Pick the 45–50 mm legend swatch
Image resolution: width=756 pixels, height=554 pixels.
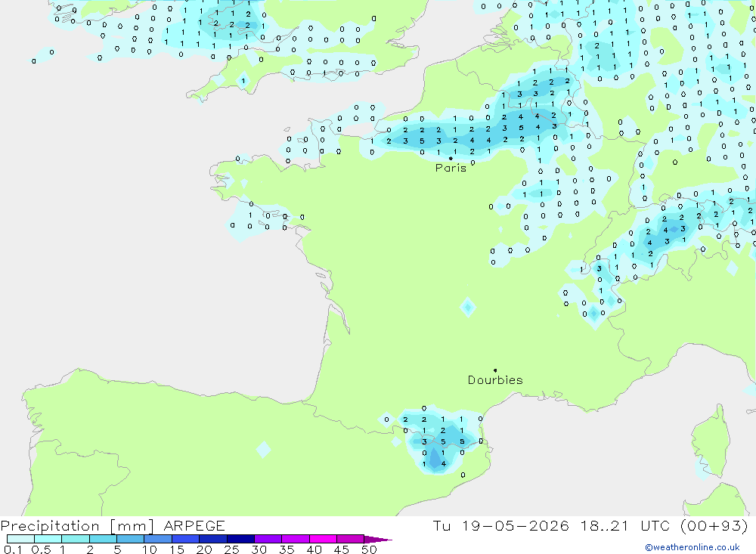[351, 539]
